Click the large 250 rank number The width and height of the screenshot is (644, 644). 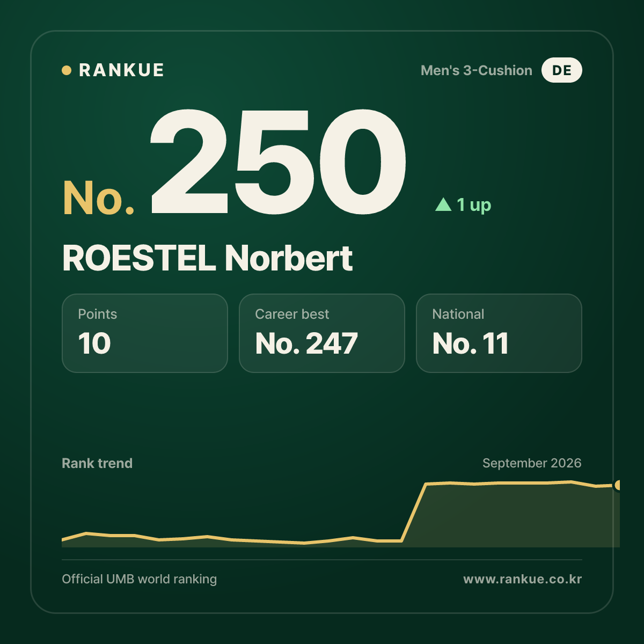[277, 161]
